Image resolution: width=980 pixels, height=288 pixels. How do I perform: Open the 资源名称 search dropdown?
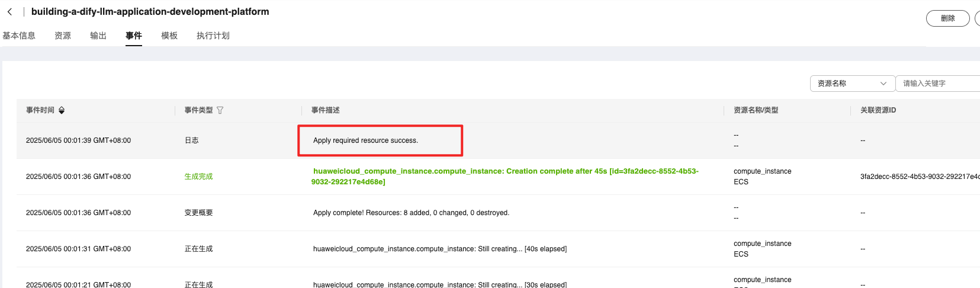tap(852, 84)
